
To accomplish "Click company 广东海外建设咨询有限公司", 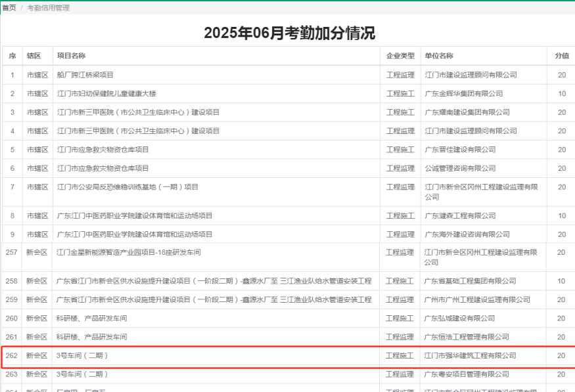I will click(x=467, y=234).
